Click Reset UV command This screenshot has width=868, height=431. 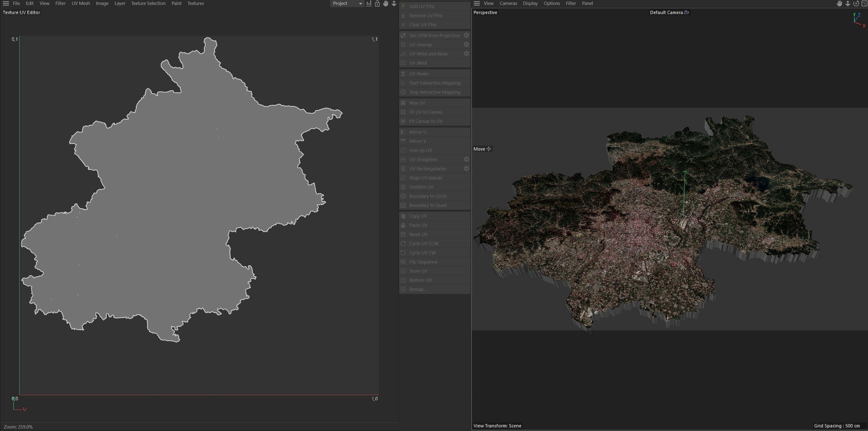click(x=434, y=234)
